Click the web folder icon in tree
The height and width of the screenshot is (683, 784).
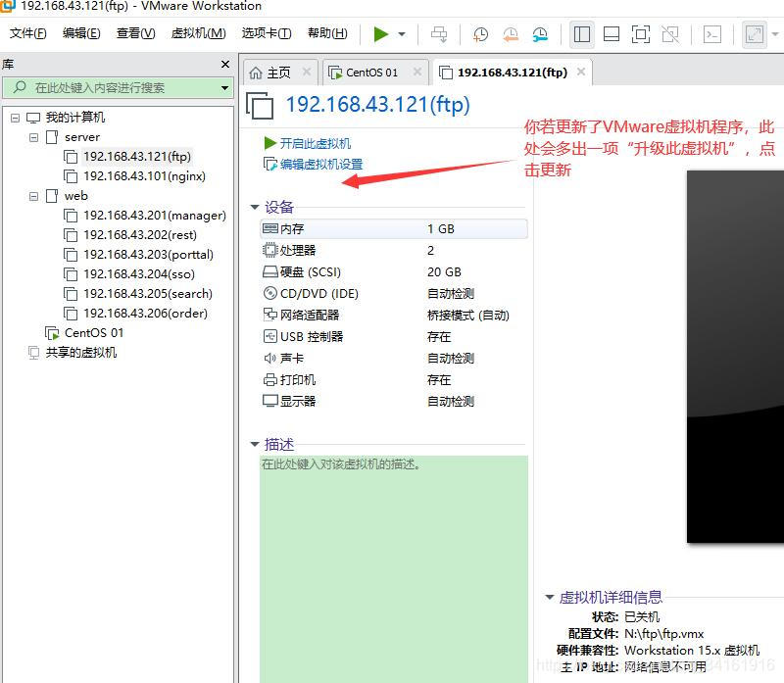(x=52, y=196)
